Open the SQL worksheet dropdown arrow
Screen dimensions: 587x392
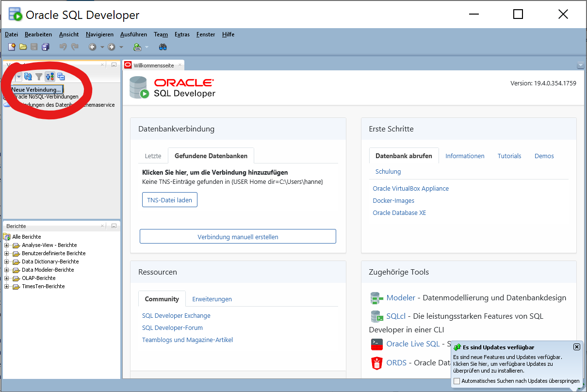147,47
